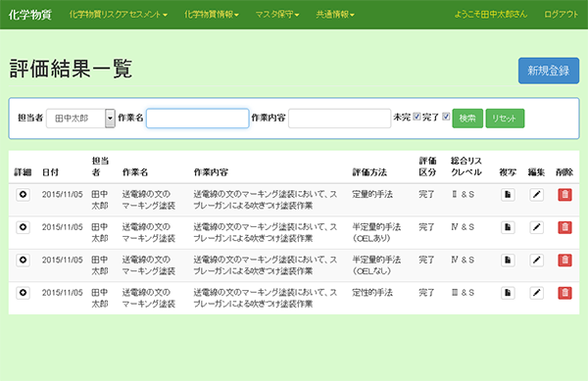The width and height of the screenshot is (588, 381).
Task: Toggle the 未完 checkbox
Action: (x=416, y=117)
